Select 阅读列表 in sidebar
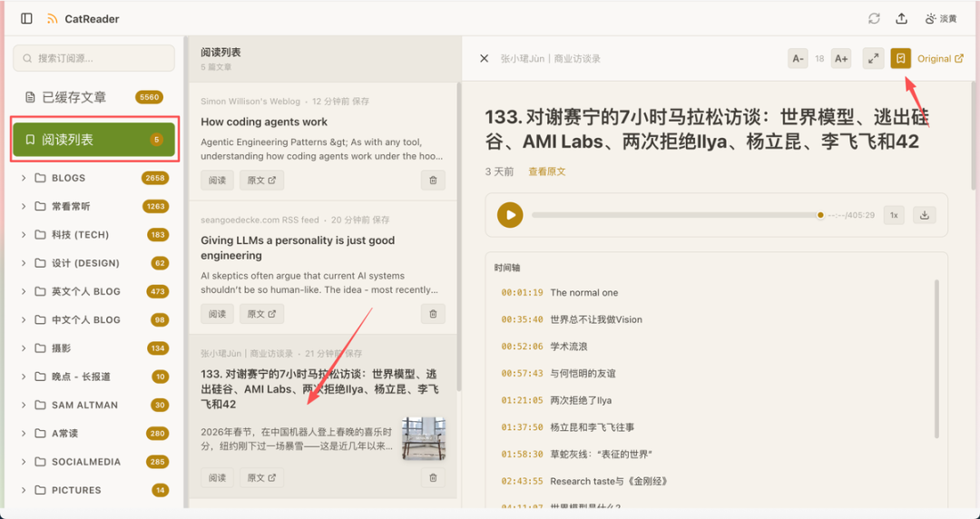This screenshot has width=980, height=519. pos(93,140)
